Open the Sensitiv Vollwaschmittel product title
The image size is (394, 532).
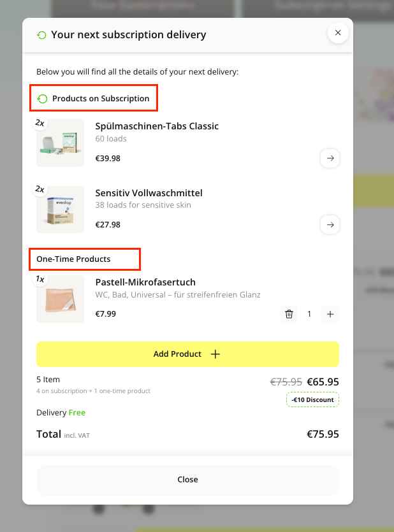pos(149,193)
